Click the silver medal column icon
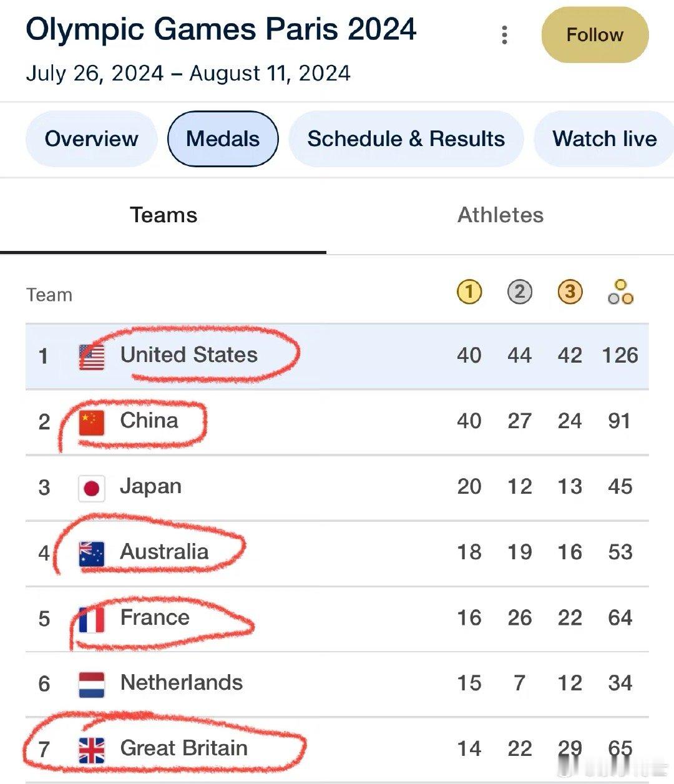Screen dimensions: 674x784 point(520,292)
